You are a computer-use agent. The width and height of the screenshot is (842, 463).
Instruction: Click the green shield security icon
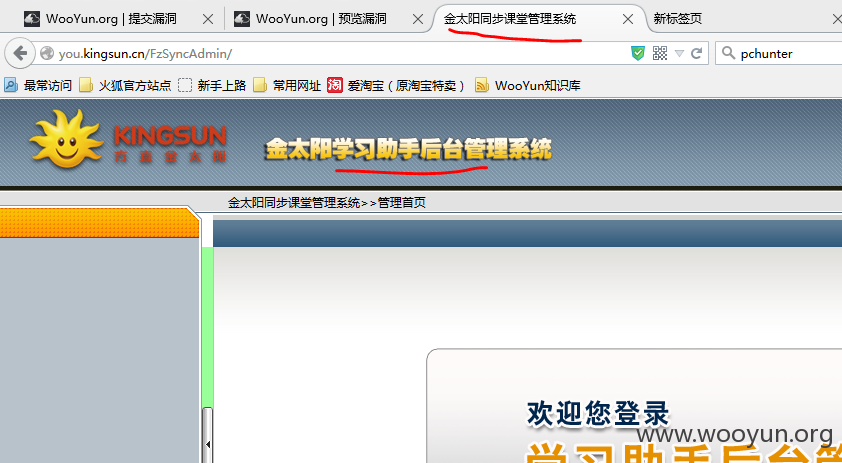coord(638,53)
